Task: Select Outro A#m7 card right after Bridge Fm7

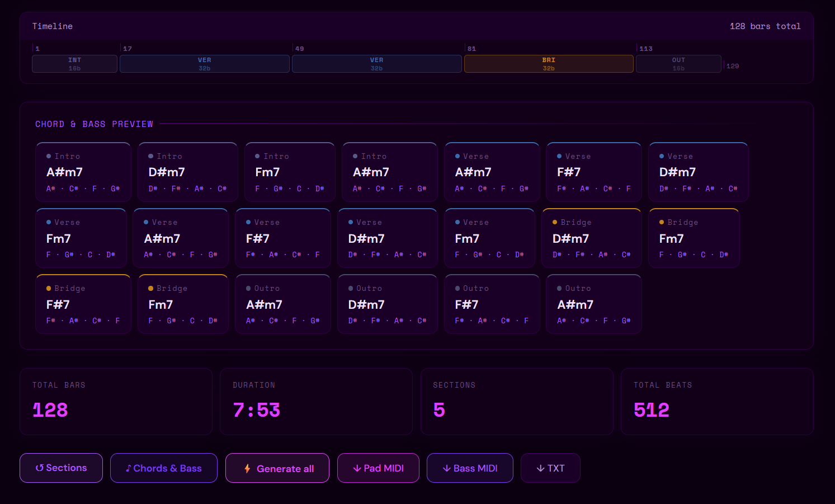Action: point(283,304)
